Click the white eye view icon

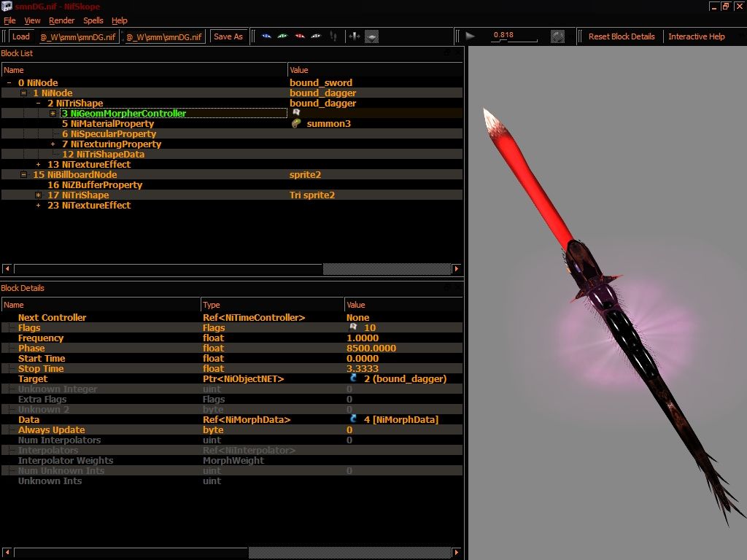[316, 36]
